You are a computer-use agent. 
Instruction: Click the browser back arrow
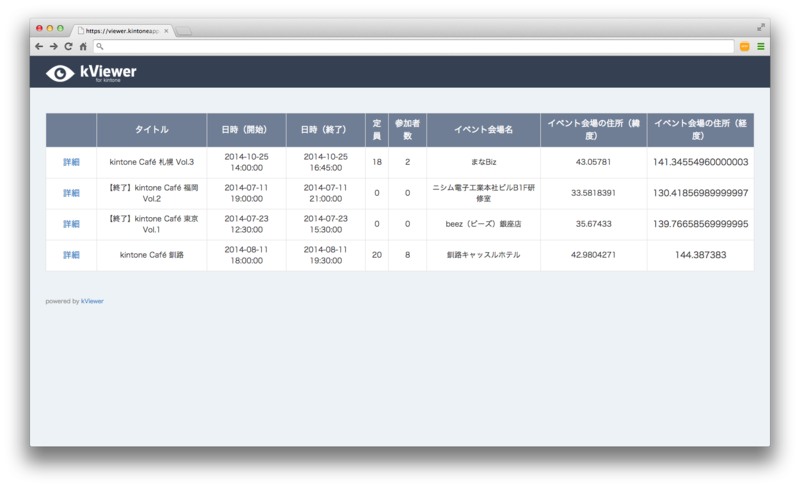click(39, 46)
